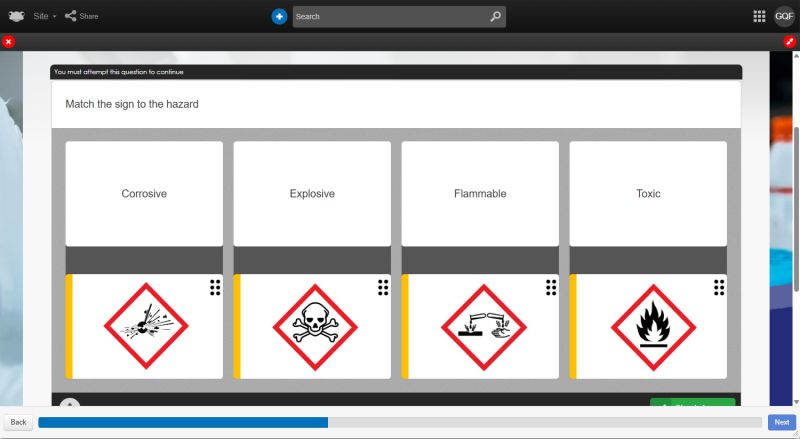Click the flame hazard sign

coord(652,327)
